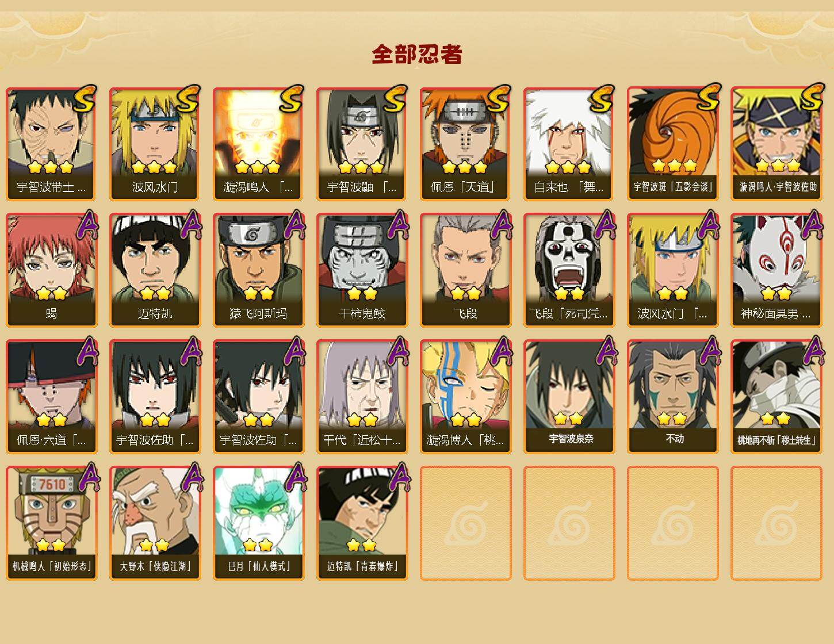Click the A rank badge on 神秘面具男 card
834x644 pixels.
point(812,225)
